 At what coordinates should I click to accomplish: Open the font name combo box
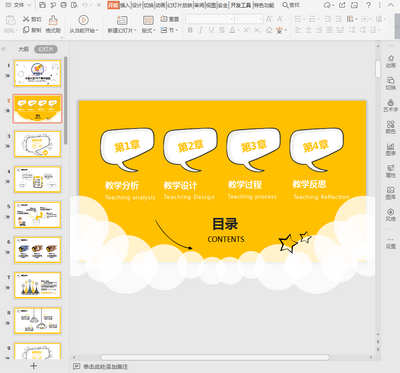[210, 19]
